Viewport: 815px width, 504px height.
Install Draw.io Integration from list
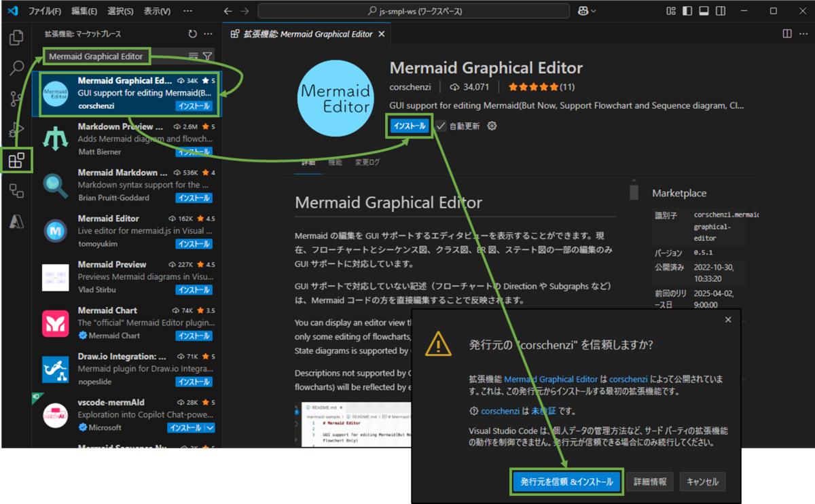[194, 382]
